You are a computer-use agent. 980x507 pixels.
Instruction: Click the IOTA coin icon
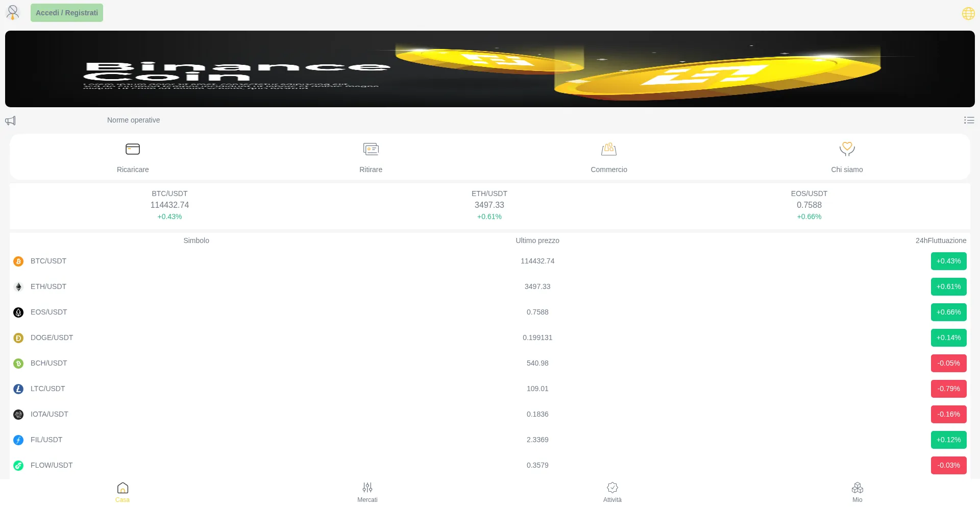[x=18, y=415]
